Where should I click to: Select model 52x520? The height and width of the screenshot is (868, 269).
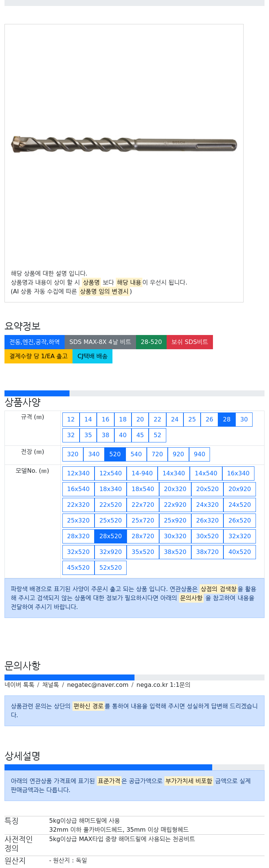(x=111, y=567)
